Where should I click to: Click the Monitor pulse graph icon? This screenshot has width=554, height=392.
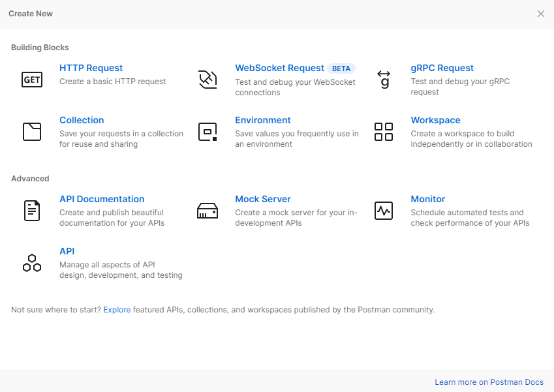384,211
